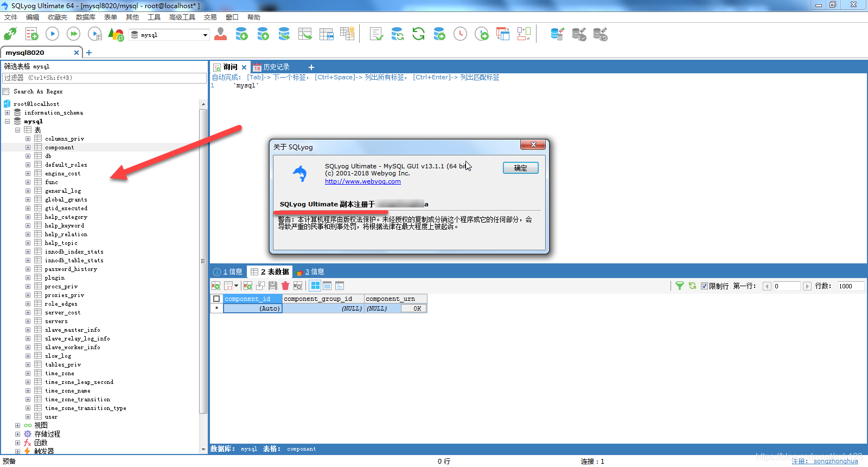This screenshot has width=868, height=467.
Task: Expand the information_schema database node
Action: click(x=8, y=113)
